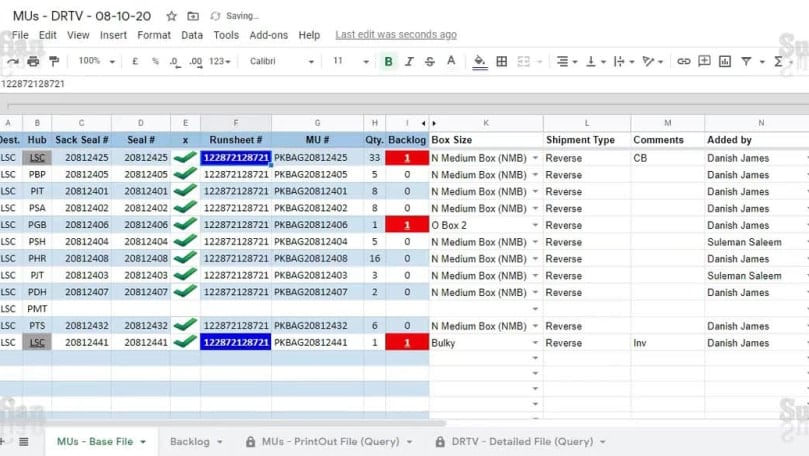Screen dimensions: 809x456
Task: Open the 'Last edit was seconds ago' link
Action: coord(396,35)
